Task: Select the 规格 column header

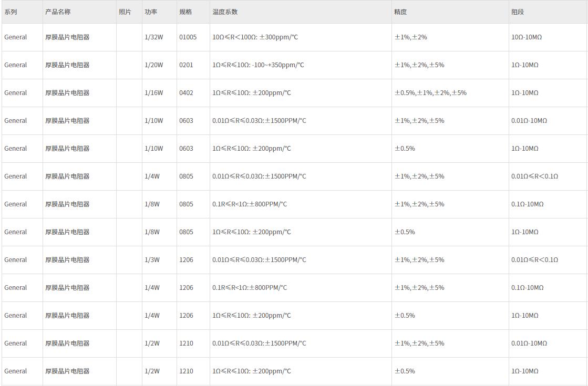Action: (x=185, y=12)
